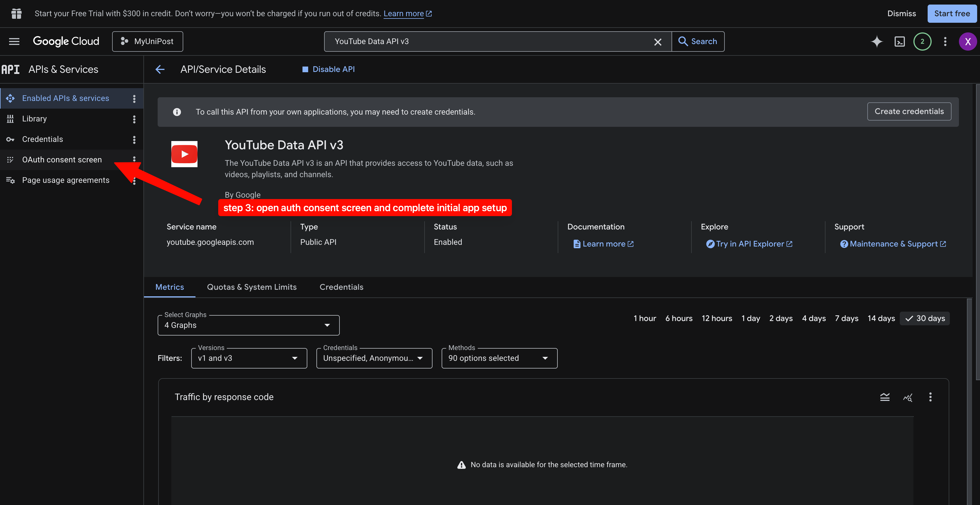
Task: Click the OAuth consent screen sidebar icon
Action: point(10,160)
